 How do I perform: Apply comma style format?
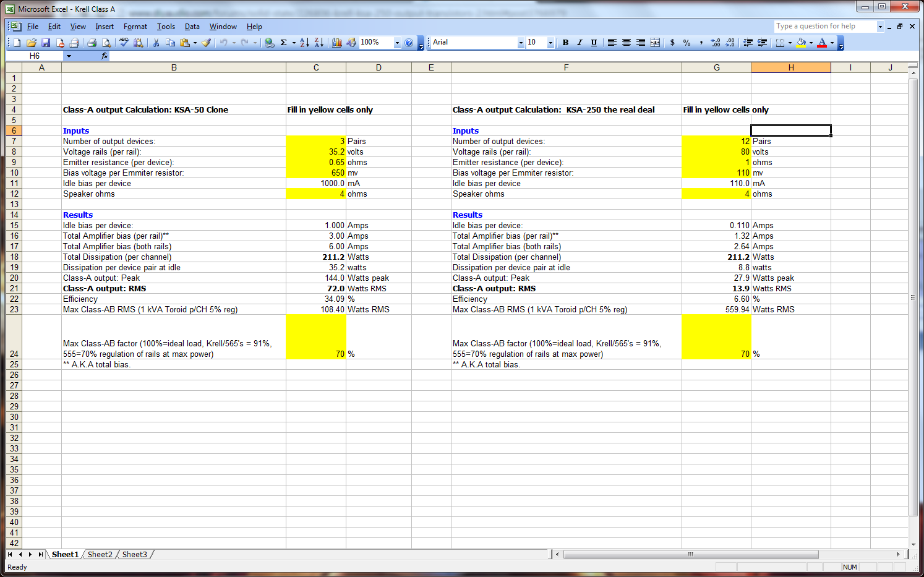(701, 43)
